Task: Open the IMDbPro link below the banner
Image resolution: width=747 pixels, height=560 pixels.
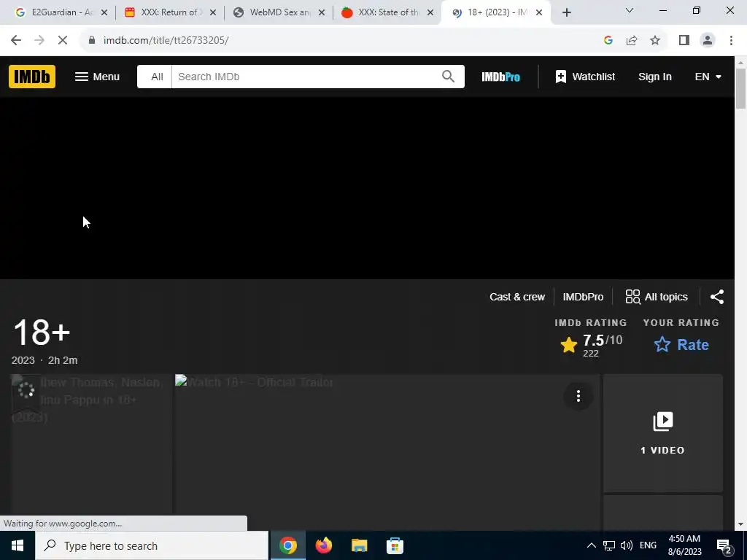Action: pos(583,297)
